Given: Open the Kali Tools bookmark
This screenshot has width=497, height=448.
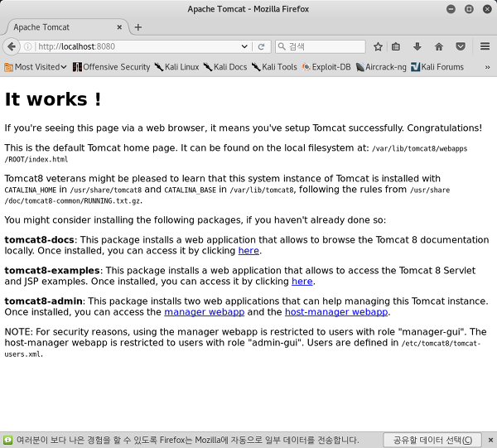Looking at the screenshot, I should [x=274, y=67].
